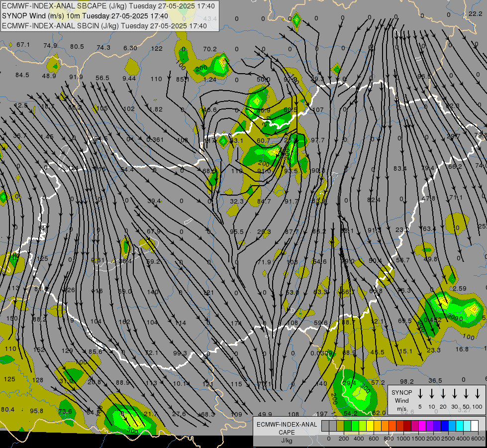Click the 2500 tick label on CAPE scale
This screenshot has width=487, height=448.
(x=448, y=439)
